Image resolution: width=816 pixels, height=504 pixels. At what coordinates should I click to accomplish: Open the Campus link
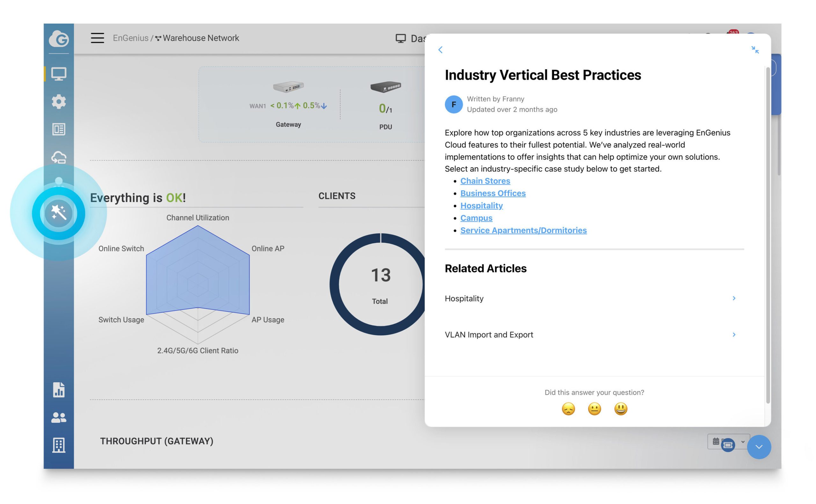click(476, 218)
